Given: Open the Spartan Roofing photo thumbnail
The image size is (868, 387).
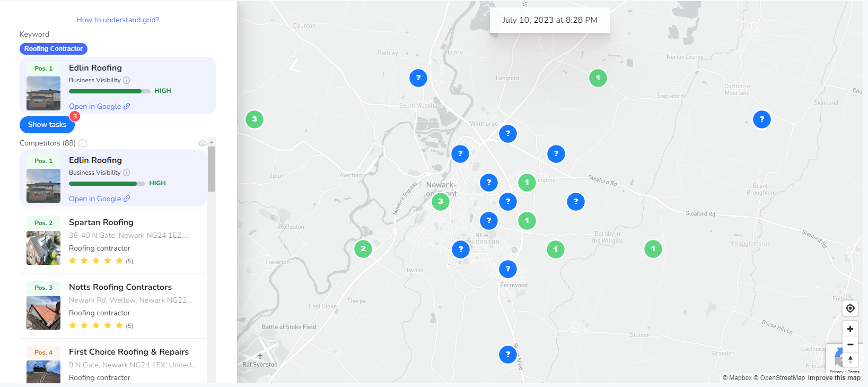Looking at the screenshot, I should [x=43, y=248].
